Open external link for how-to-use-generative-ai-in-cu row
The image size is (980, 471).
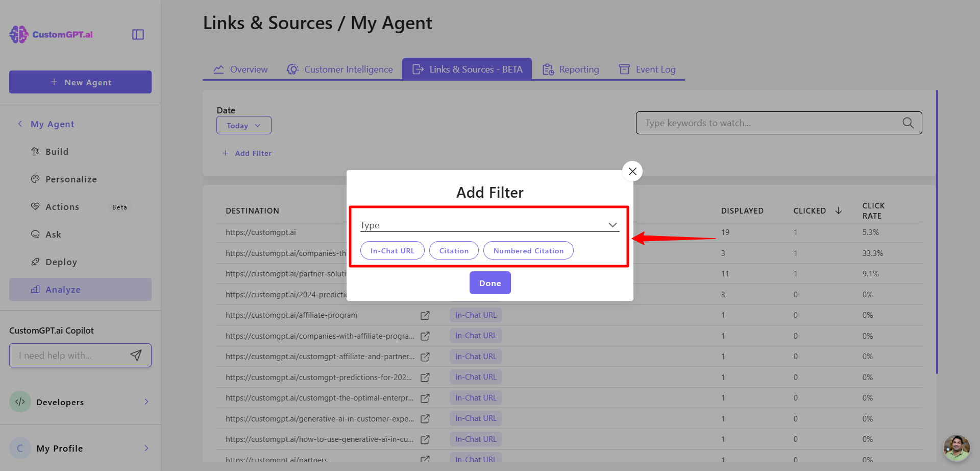tap(425, 439)
